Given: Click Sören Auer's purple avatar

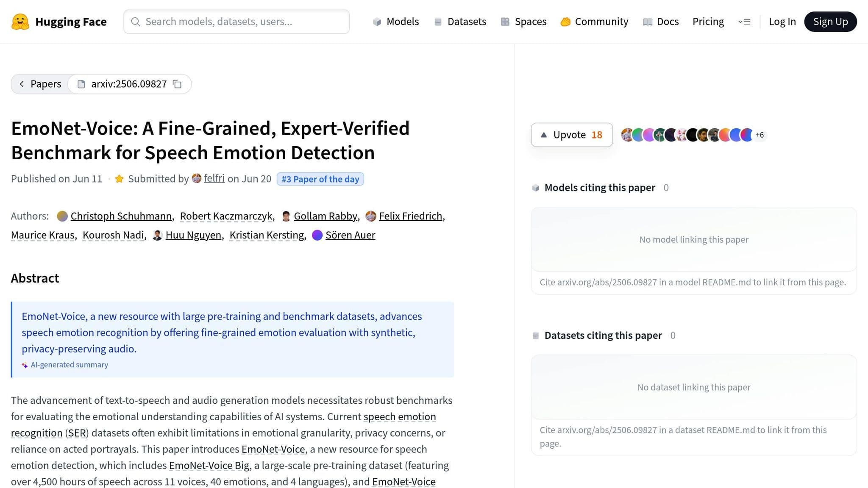Looking at the screenshot, I should coord(317,235).
